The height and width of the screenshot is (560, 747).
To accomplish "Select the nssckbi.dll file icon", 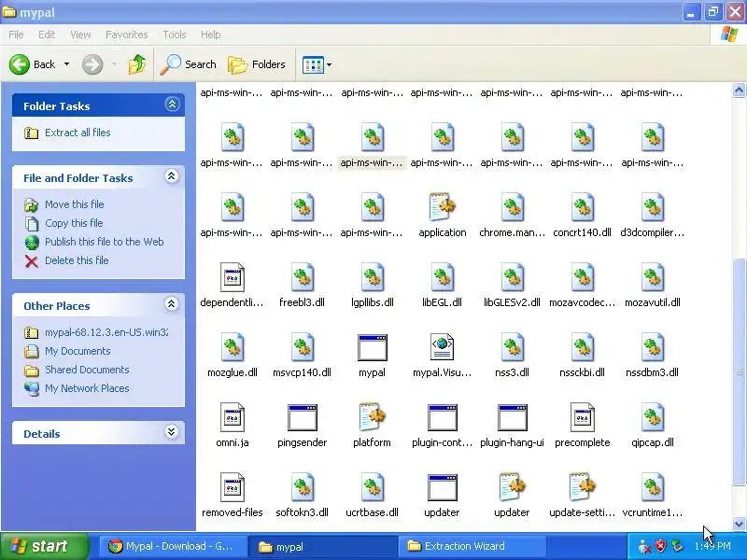I will (582, 347).
